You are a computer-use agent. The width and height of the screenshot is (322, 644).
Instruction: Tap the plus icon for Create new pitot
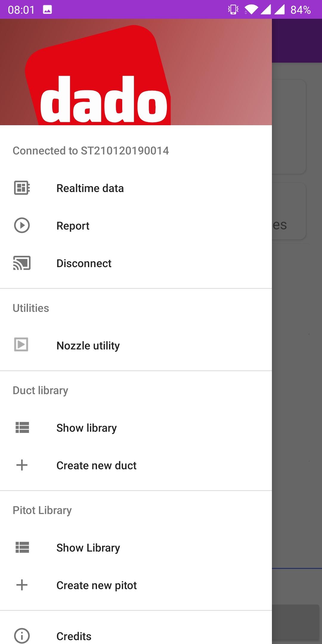[x=22, y=585]
